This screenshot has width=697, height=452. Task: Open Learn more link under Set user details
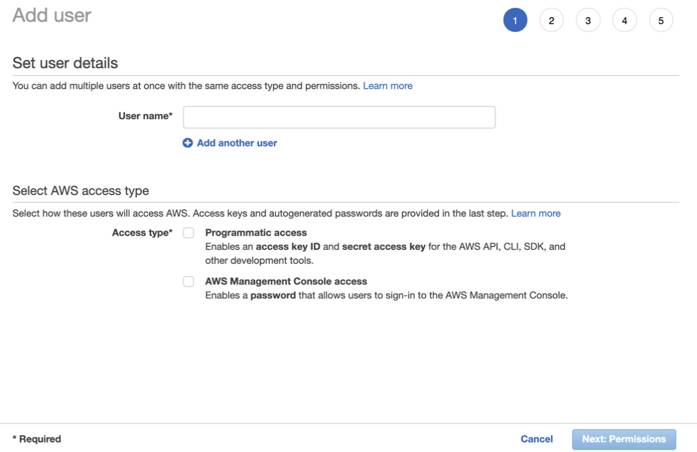point(388,86)
